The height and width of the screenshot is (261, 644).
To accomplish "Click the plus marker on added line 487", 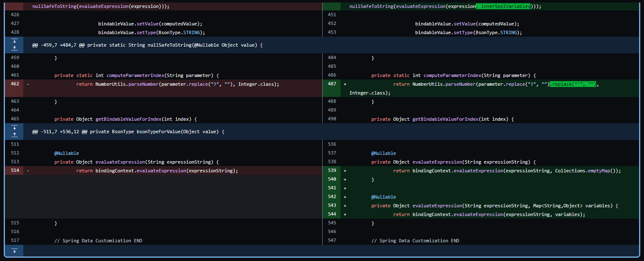I will point(344,84).
